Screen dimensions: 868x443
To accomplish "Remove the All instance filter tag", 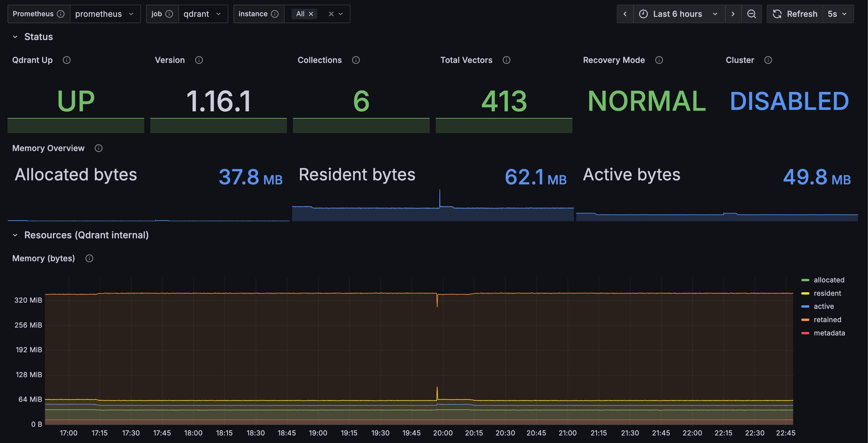I will click(x=311, y=14).
